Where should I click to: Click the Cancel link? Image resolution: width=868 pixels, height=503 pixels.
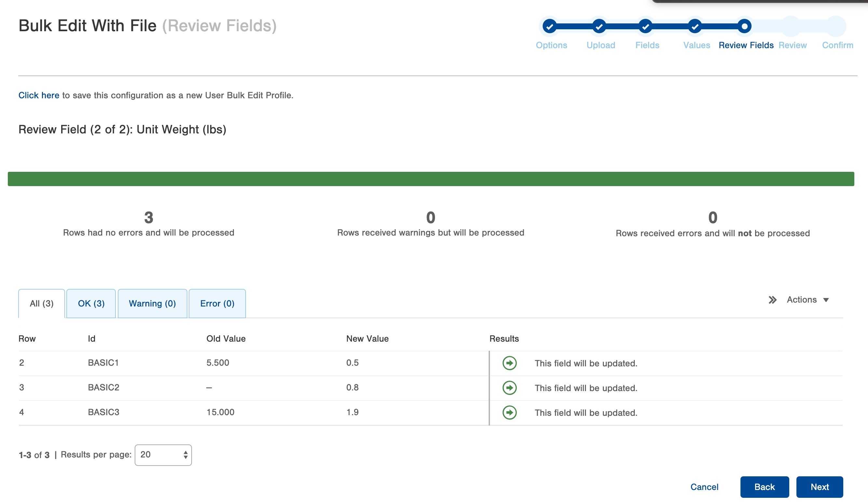click(704, 487)
